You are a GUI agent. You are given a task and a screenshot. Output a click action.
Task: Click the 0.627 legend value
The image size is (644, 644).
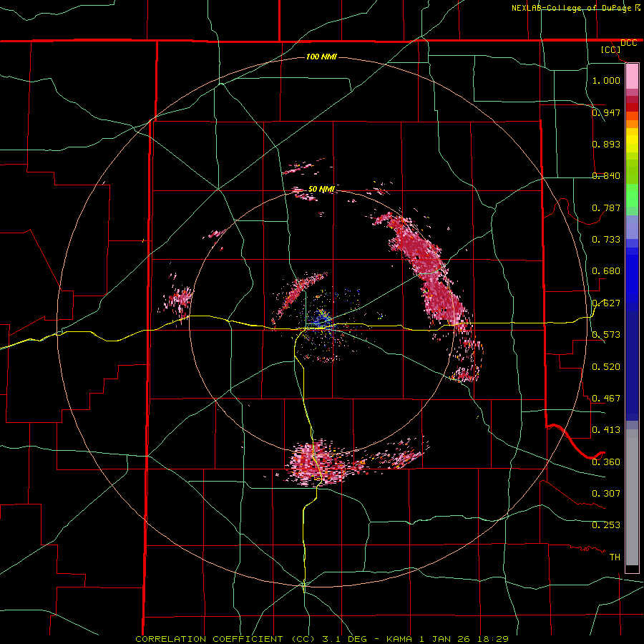[606, 303]
